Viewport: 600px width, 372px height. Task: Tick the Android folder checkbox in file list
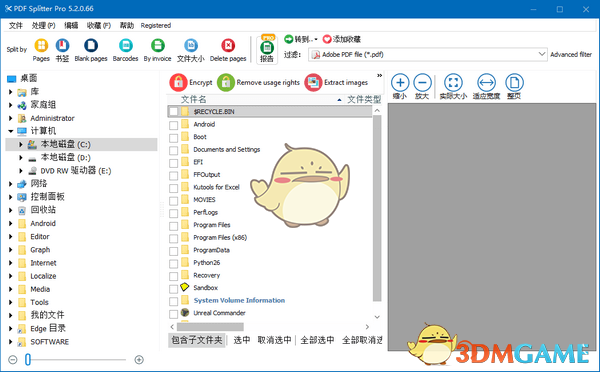coord(173,125)
